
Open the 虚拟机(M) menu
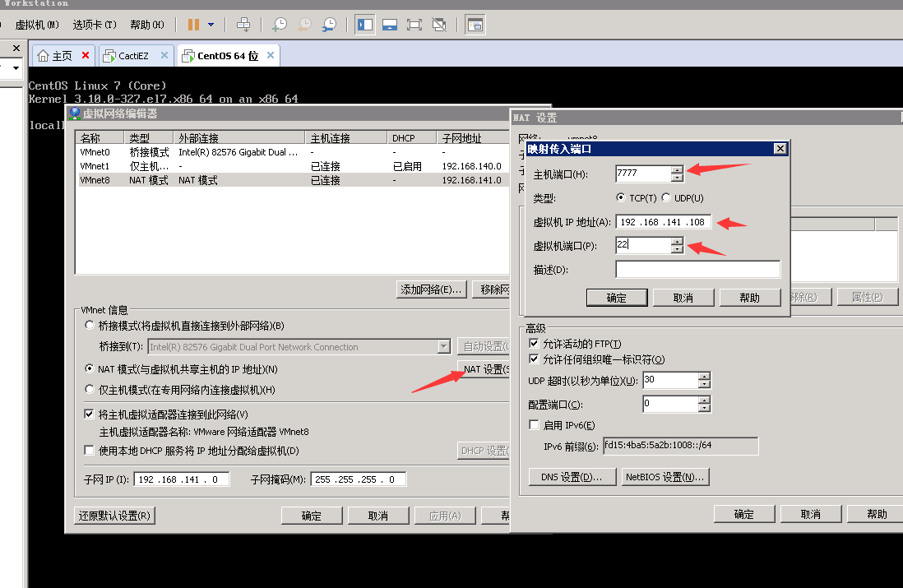(x=38, y=25)
